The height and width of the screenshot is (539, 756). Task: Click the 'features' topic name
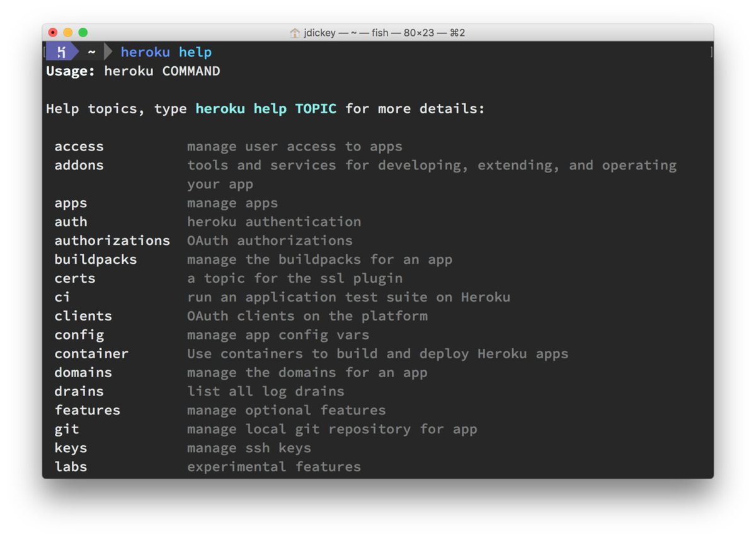tap(88, 411)
